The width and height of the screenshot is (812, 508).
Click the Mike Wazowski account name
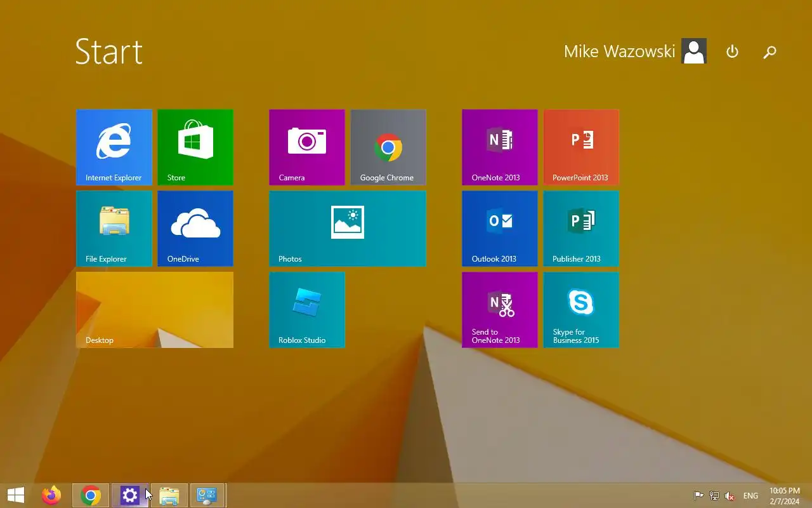click(619, 51)
